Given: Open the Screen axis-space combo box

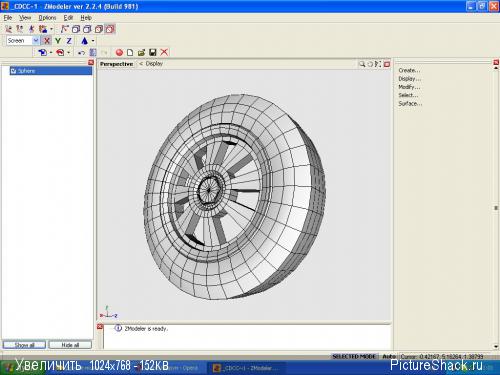Looking at the screenshot, I should (x=23, y=41).
